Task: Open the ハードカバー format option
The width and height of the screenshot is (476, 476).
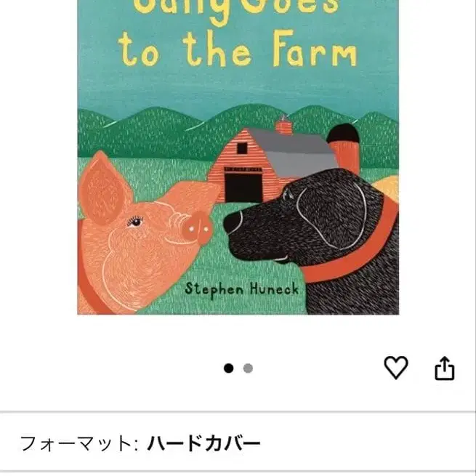Action: pyautogui.click(x=203, y=443)
